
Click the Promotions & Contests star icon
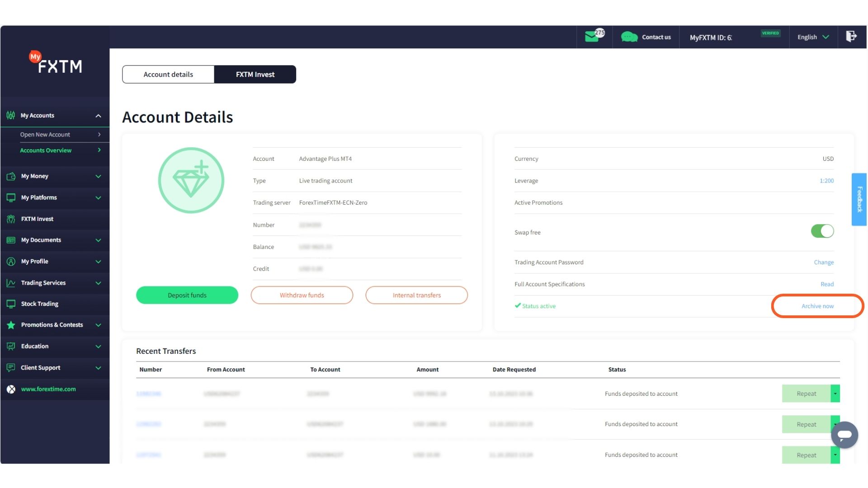(11, 325)
